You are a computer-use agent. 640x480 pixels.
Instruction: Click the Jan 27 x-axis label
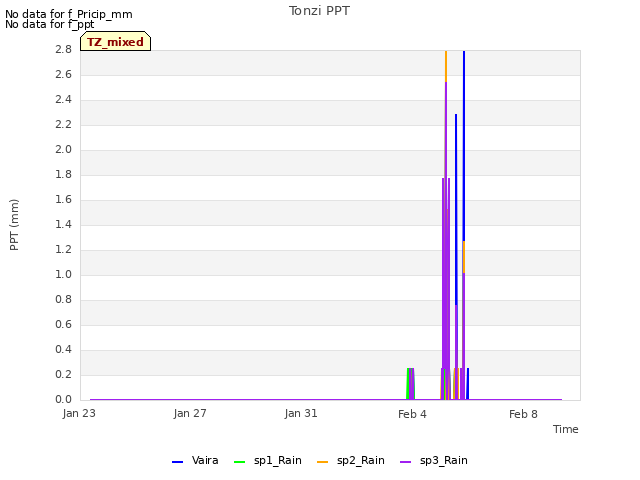pos(190,413)
